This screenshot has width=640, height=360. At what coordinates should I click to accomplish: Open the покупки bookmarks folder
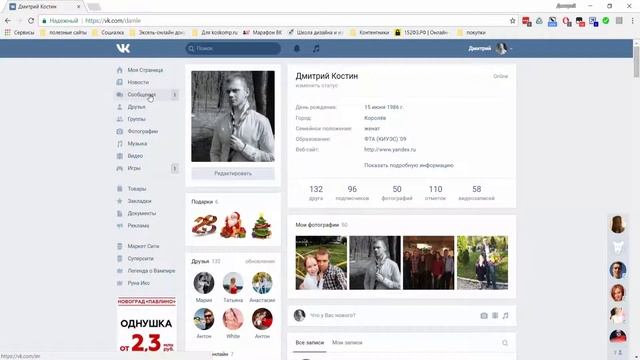[x=471, y=32]
